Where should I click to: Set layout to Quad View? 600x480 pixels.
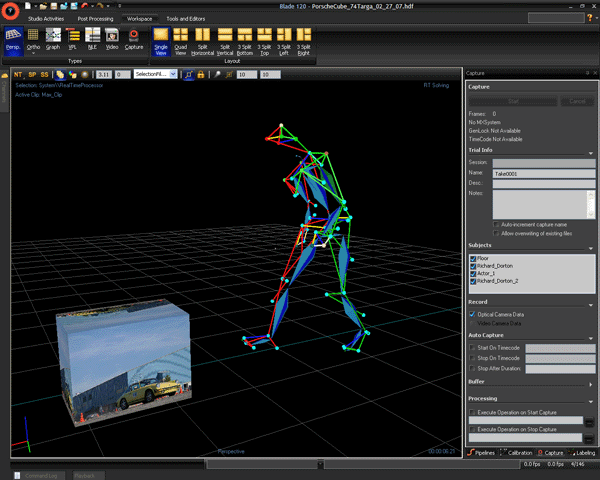tap(181, 41)
